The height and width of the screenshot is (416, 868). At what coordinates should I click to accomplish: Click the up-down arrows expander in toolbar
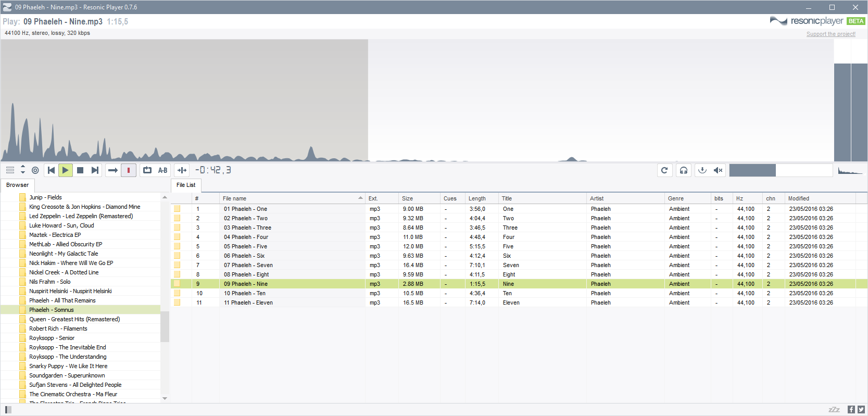coord(23,170)
